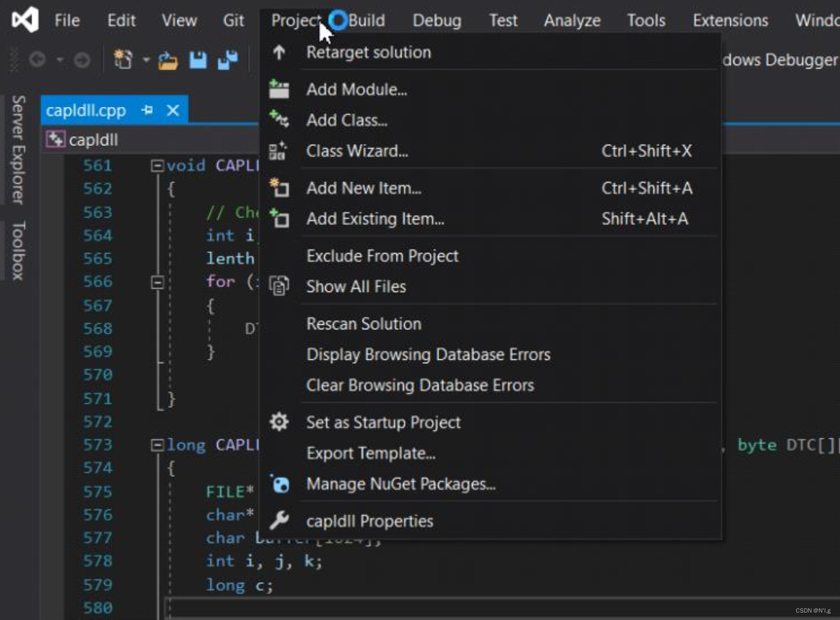Open the New Project dropdown arrow
The height and width of the screenshot is (620, 840).
tap(146, 60)
